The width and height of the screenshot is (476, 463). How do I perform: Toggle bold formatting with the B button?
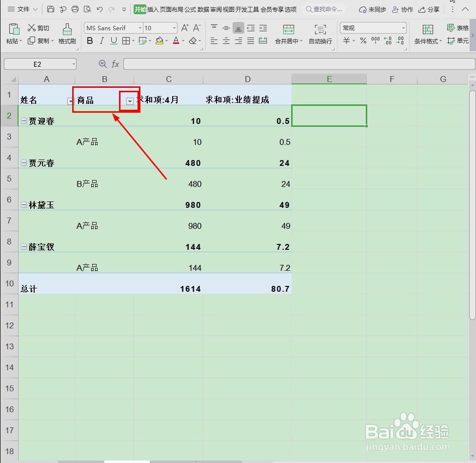coord(90,41)
